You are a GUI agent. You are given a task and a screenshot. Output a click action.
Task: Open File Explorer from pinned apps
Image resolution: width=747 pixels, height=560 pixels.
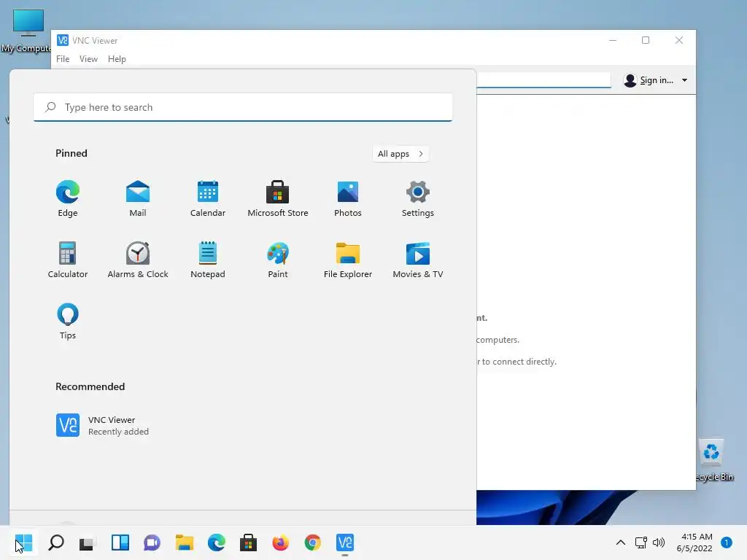click(x=348, y=260)
